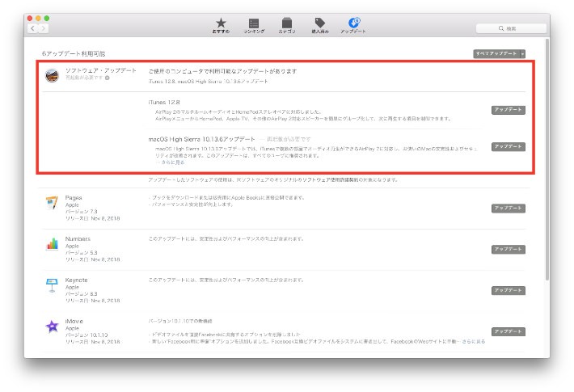Image resolution: width=574 pixels, height=392 pixels.
Task: Click the vertical scrollbar of the updates list
Action: [547, 159]
